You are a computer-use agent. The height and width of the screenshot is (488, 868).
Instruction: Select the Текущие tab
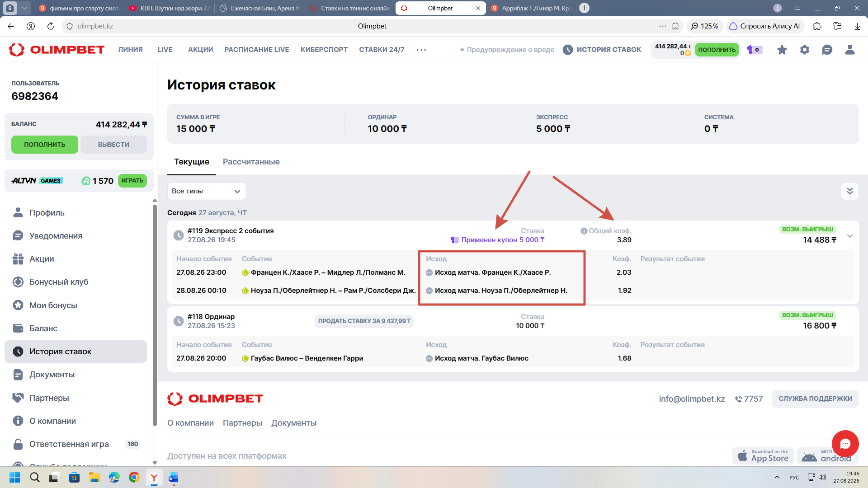coord(192,162)
